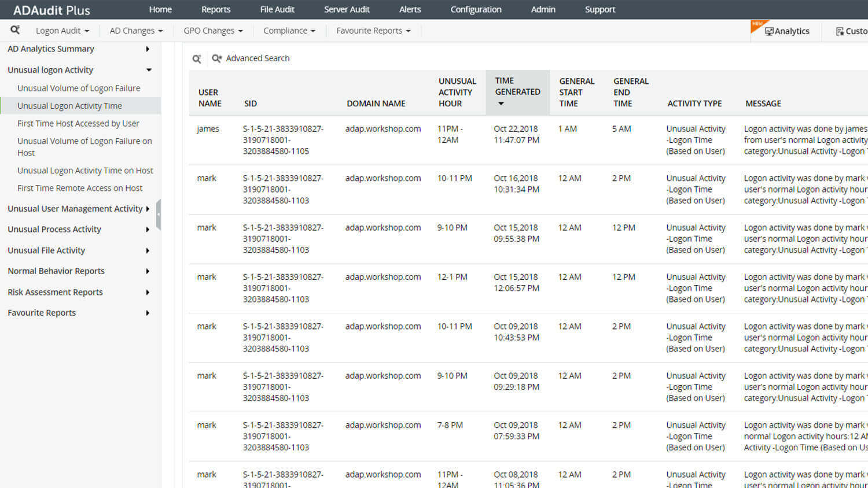Open the Configuration menu
The width and height of the screenshot is (868, 488).
point(476,9)
